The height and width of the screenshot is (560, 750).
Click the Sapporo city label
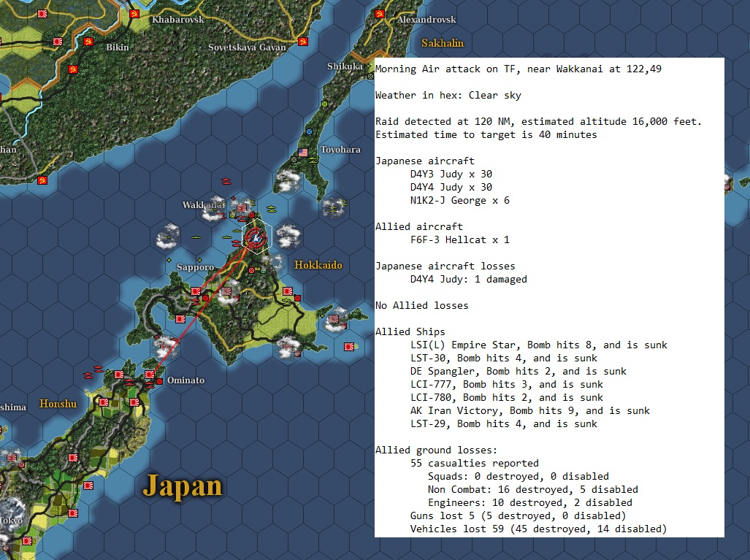pyautogui.click(x=195, y=266)
